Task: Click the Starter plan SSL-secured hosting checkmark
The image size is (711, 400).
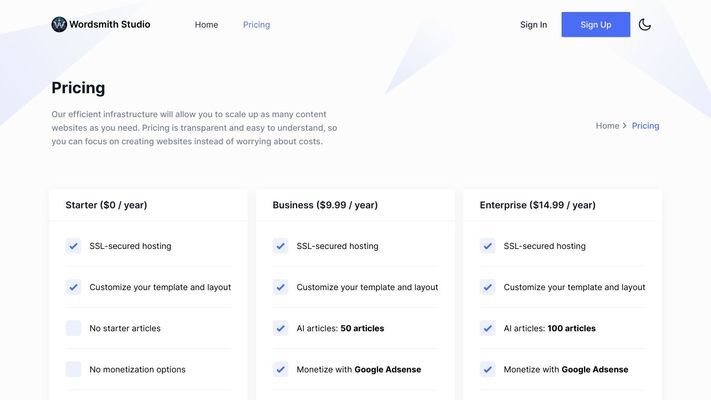Action: tap(73, 246)
